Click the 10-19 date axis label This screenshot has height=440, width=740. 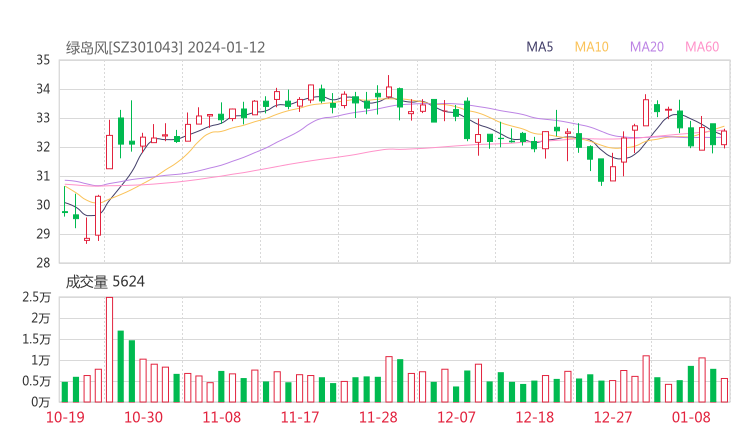pyautogui.click(x=65, y=417)
